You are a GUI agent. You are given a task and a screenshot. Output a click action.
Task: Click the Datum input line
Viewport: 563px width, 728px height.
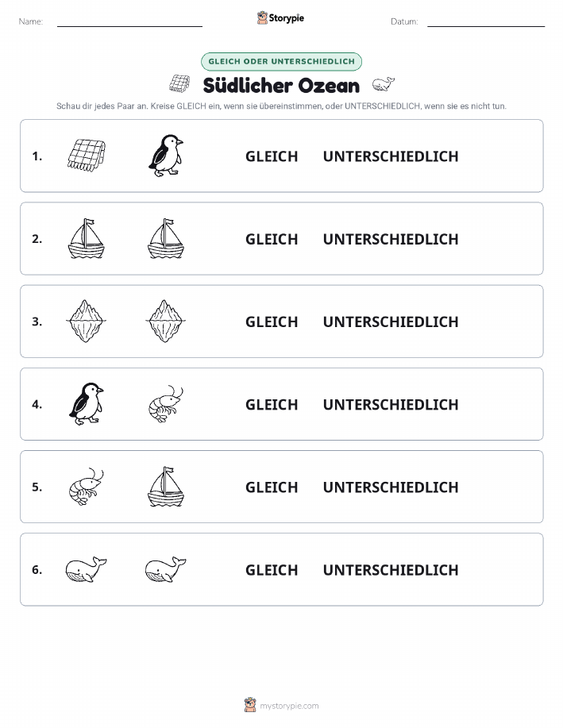point(486,22)
